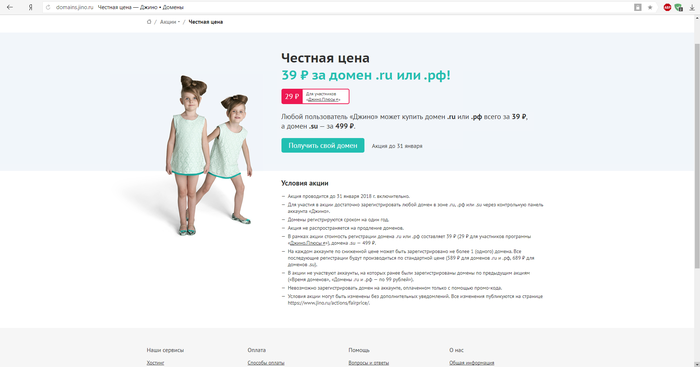Open the Общая информация footer link

(x=471, y=363)
